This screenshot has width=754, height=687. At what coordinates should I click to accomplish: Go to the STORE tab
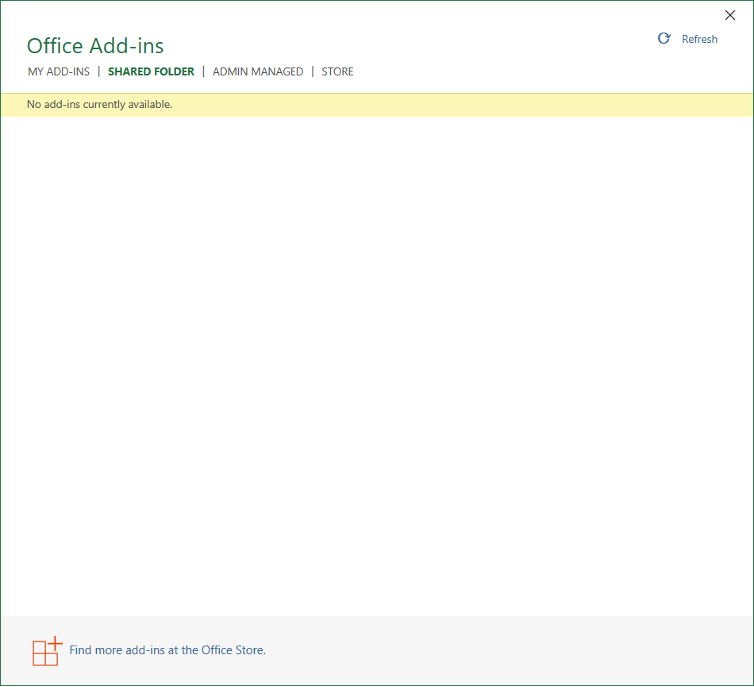point(337,72)
